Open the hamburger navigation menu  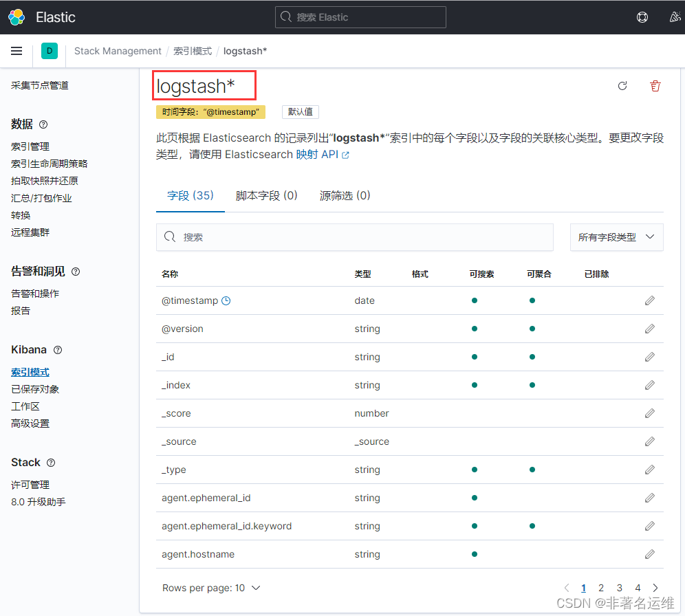pos(17,51)
